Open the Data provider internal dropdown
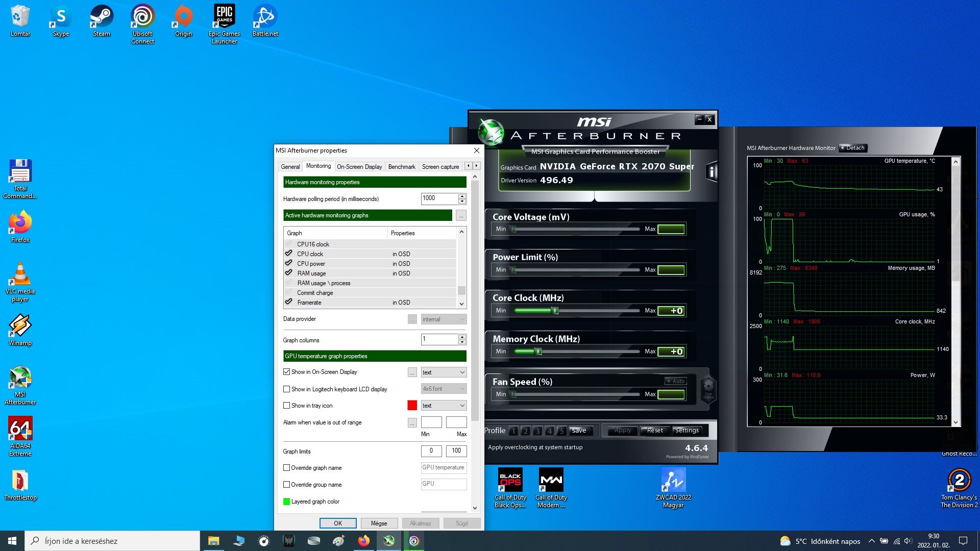 (x=444, y=319)
